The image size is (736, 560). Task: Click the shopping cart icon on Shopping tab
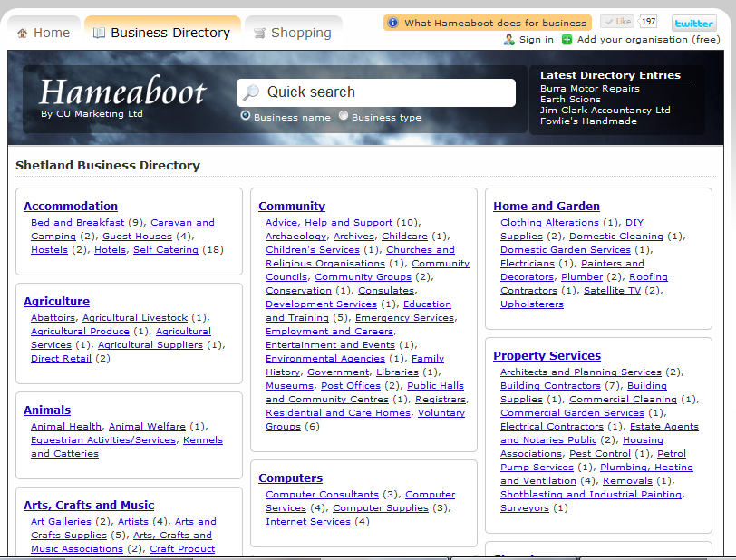pyautogui.click(x=259, y=34)
